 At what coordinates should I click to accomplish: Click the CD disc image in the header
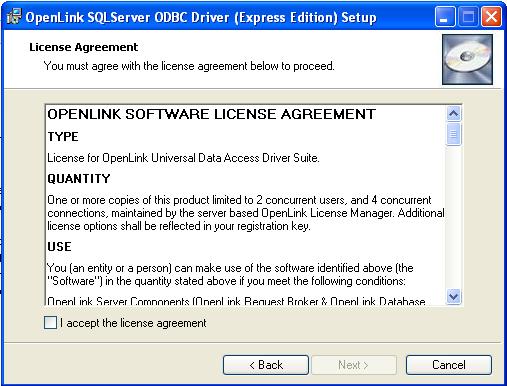pyautogui.click(x=467, y=59)
